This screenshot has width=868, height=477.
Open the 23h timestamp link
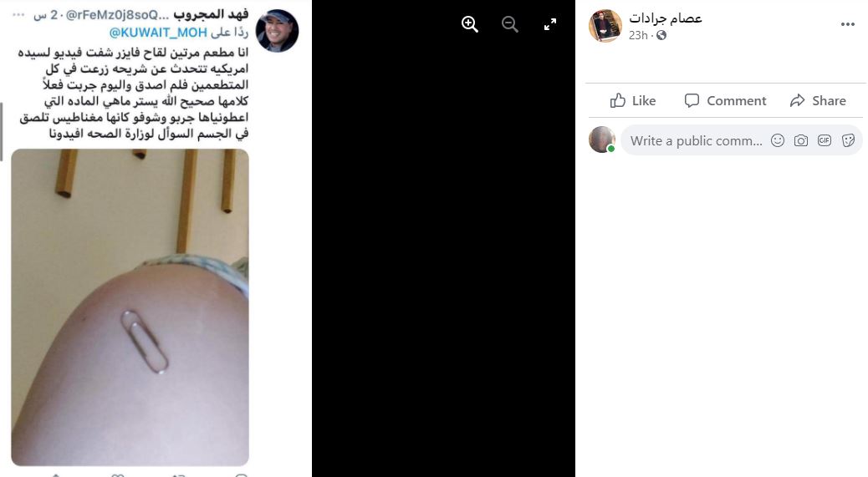click(x=638, y=35)
